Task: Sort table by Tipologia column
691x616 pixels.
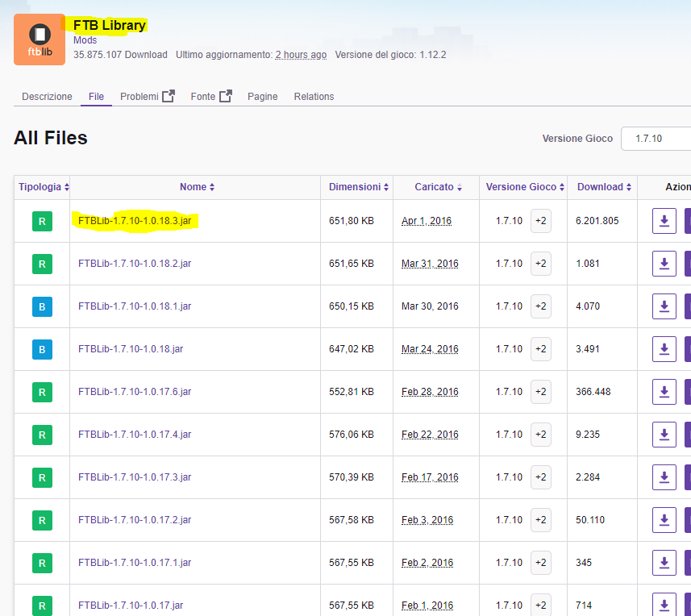Action: pos(44,187)
